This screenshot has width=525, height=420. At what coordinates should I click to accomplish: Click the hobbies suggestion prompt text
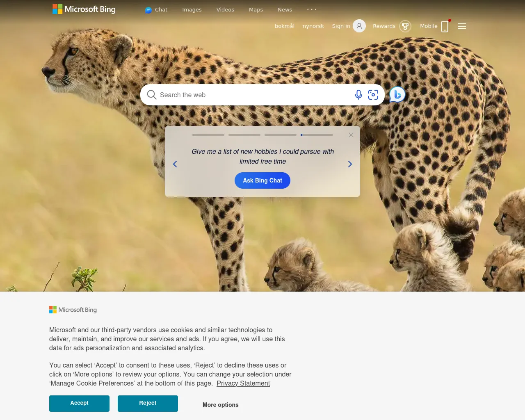[x=262, y=156]
